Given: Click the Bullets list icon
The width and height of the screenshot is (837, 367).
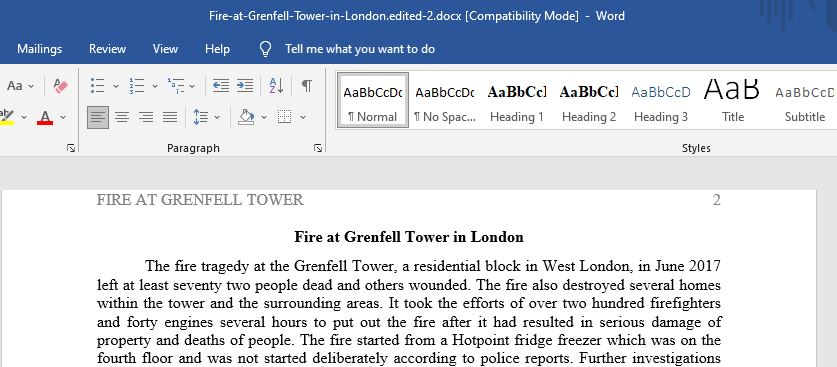Looking at the screenshot, I should pyautogui.click(x=98, y=85).
